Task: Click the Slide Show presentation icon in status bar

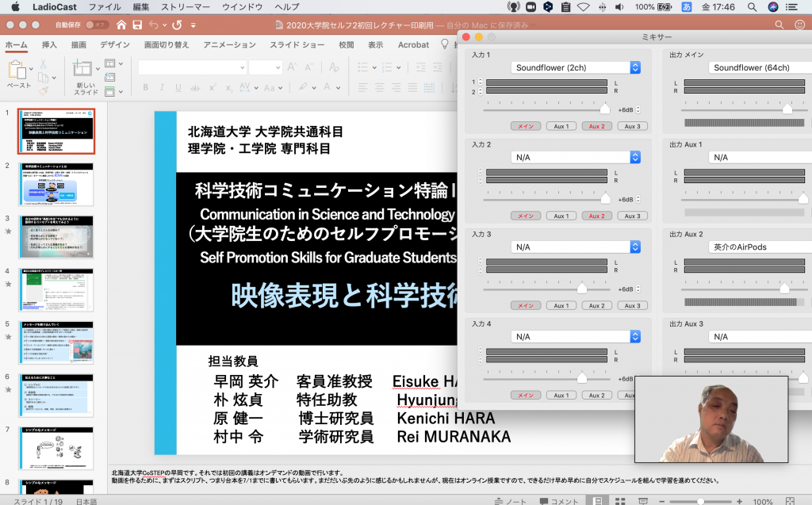Action: click(642, 501)
